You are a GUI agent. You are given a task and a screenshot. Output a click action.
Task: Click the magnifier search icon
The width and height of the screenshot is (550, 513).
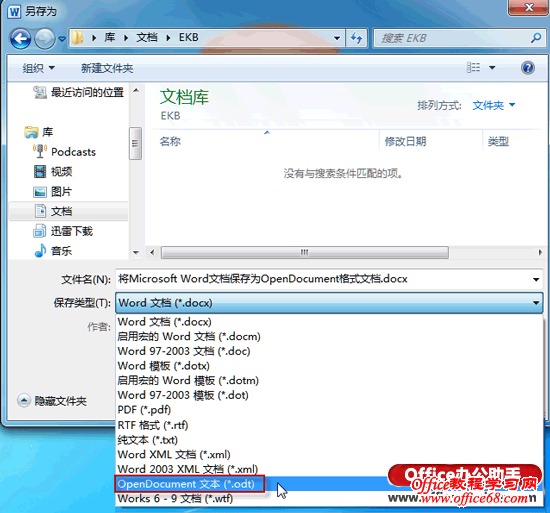click(x=536, y=38)
